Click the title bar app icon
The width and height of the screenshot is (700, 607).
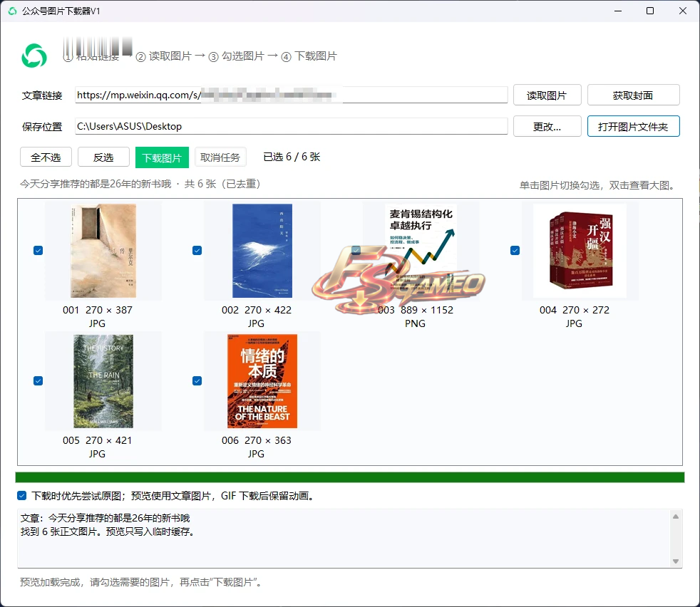pos(12,11)
